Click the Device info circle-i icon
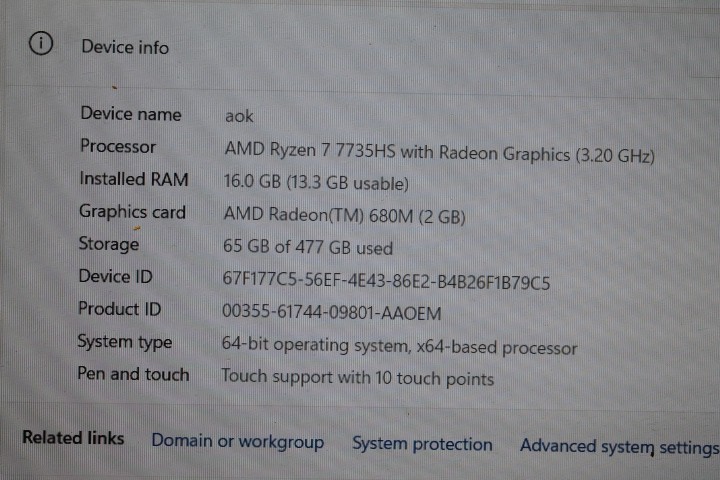 click(x=41, y=44)
